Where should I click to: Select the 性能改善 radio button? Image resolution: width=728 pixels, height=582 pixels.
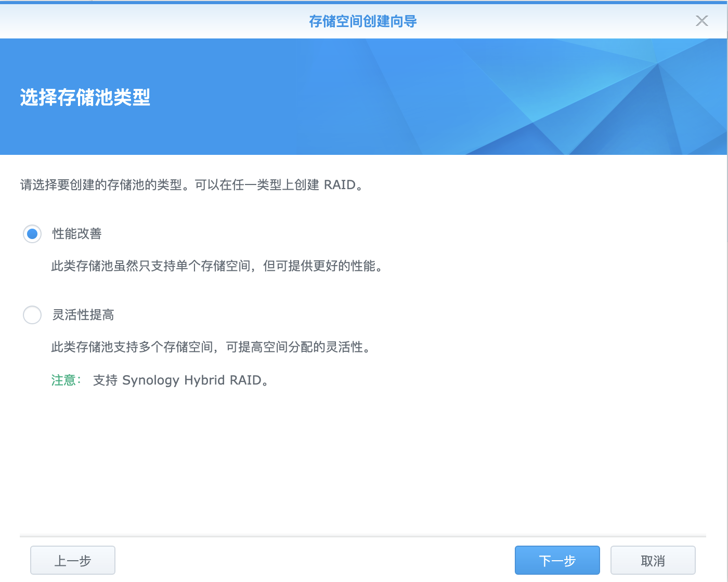tap(32, 234)
